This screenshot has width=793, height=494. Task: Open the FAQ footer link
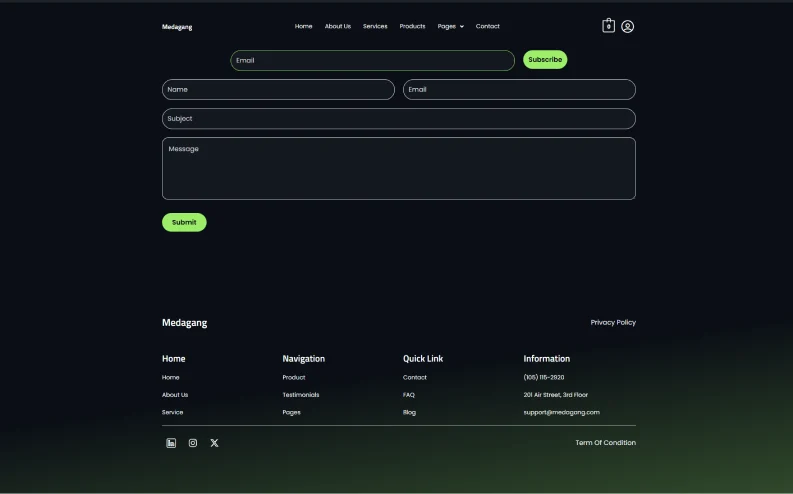[409, 395]
